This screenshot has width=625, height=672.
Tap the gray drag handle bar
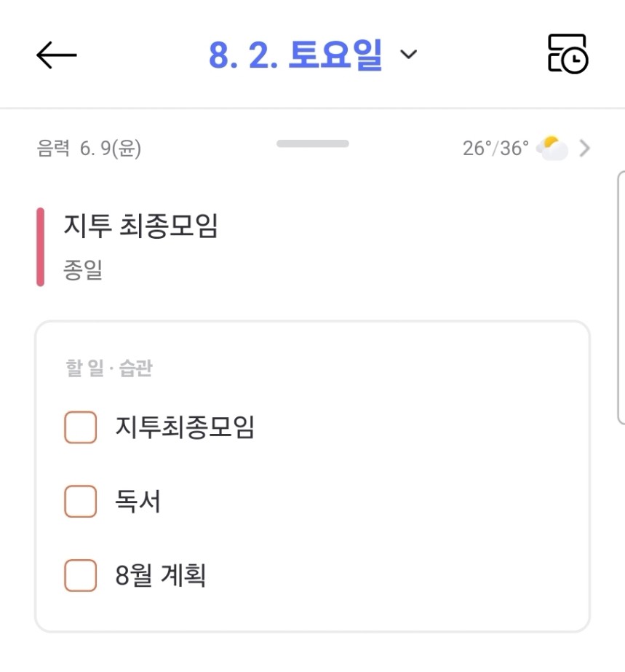[x=313, y=143]
